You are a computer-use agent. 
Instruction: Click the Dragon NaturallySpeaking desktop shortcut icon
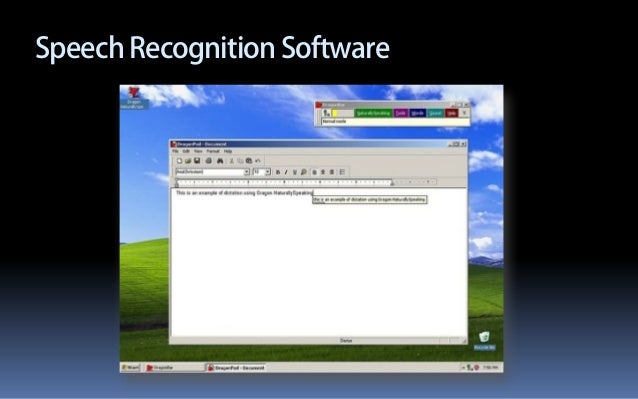(134, 98)
